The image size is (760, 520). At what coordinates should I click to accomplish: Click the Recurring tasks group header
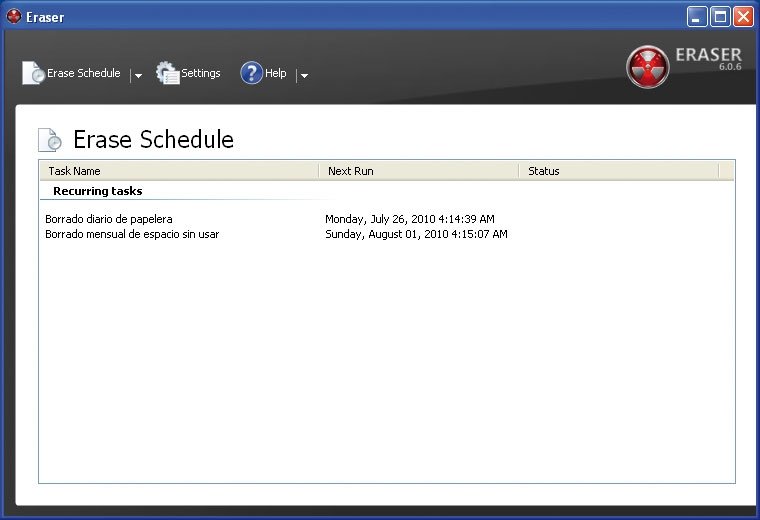[98, 191]
